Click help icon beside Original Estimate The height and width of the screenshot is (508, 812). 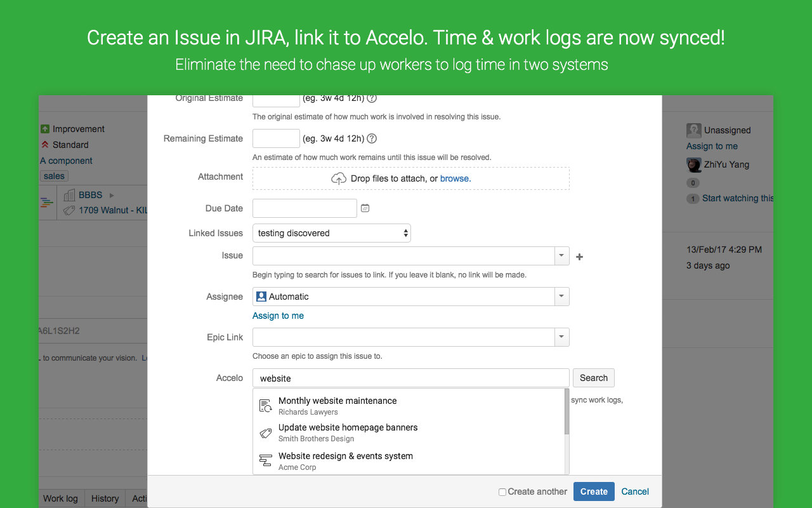pos(372,98)
